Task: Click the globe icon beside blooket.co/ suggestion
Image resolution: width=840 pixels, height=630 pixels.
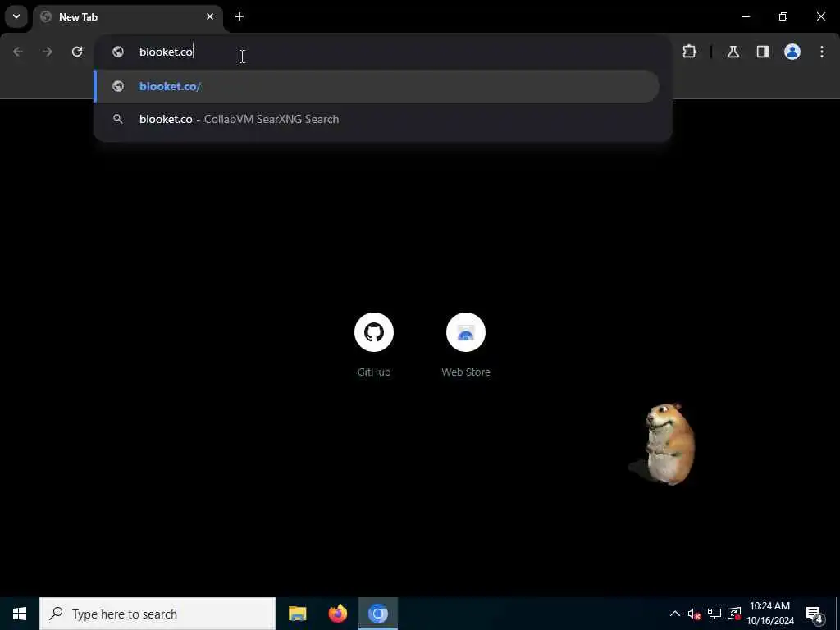Action: (x=118, y=86)
